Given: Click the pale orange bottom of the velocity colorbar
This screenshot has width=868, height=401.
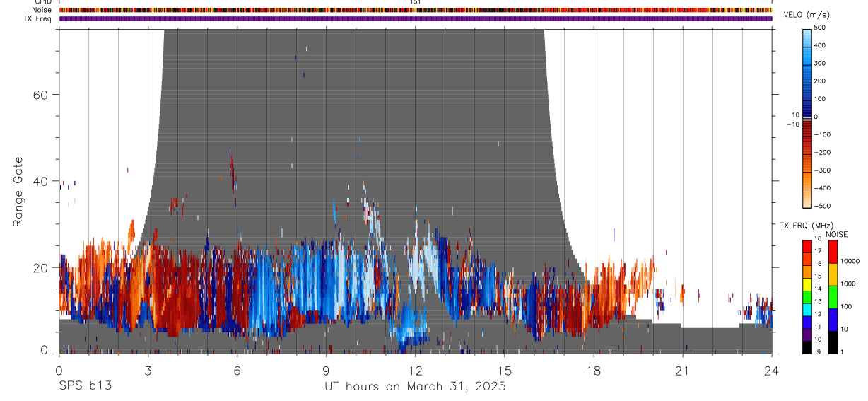Looking at the screenshot, I should [x=807, y=201].
